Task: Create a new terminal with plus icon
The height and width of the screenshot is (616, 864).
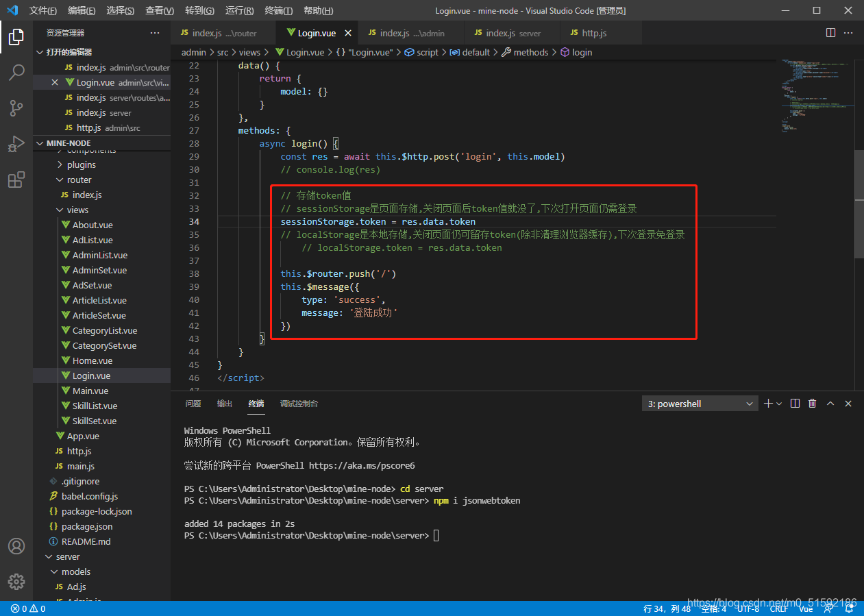Action: [768, 404]
